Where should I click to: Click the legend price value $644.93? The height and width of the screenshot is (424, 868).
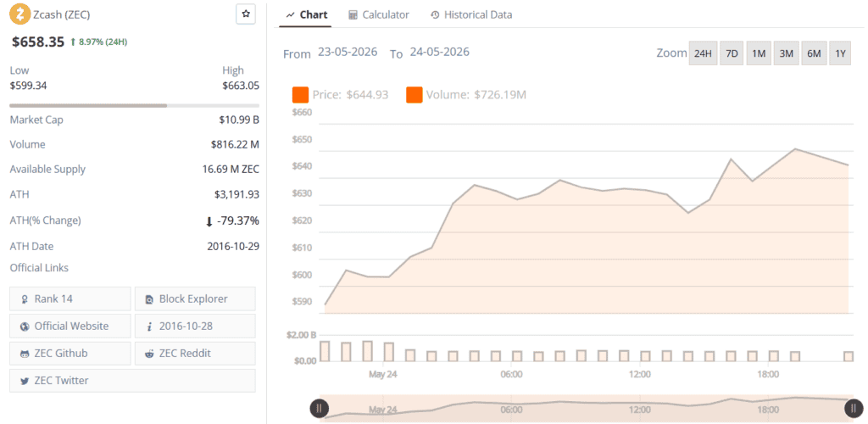click(367, 95)
